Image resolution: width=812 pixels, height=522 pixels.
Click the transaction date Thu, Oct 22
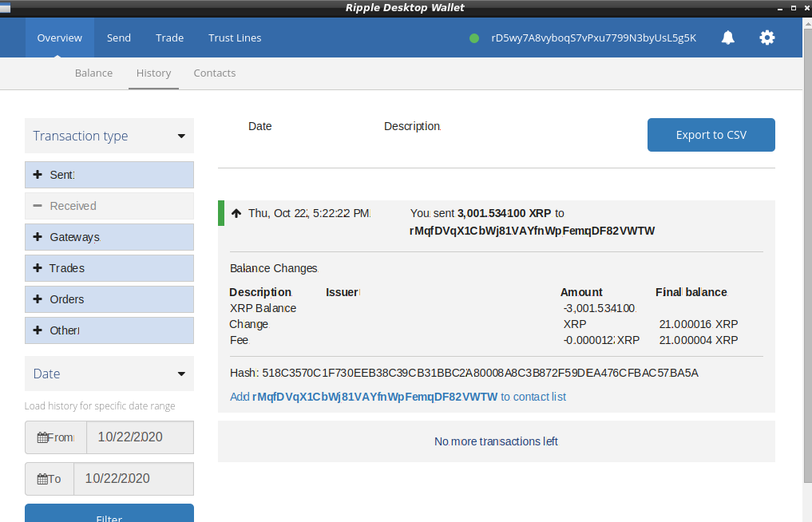(309, 213)
